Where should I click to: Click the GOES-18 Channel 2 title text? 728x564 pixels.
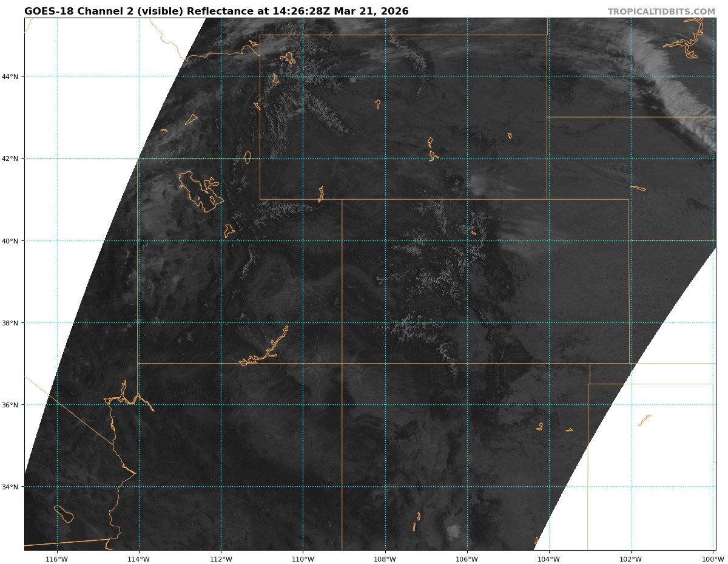(x=216, y=12)
